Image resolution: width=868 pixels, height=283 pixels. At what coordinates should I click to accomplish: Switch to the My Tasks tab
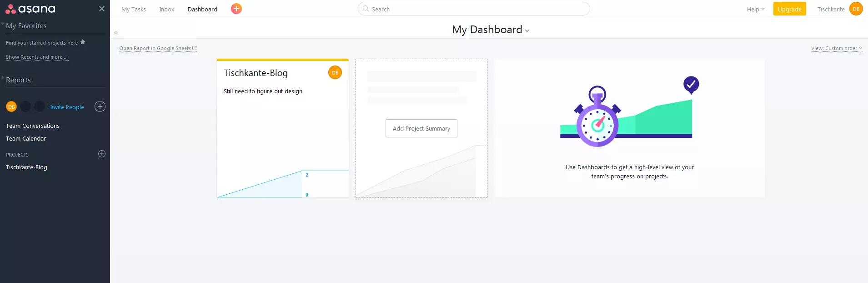tap(134, 9)
